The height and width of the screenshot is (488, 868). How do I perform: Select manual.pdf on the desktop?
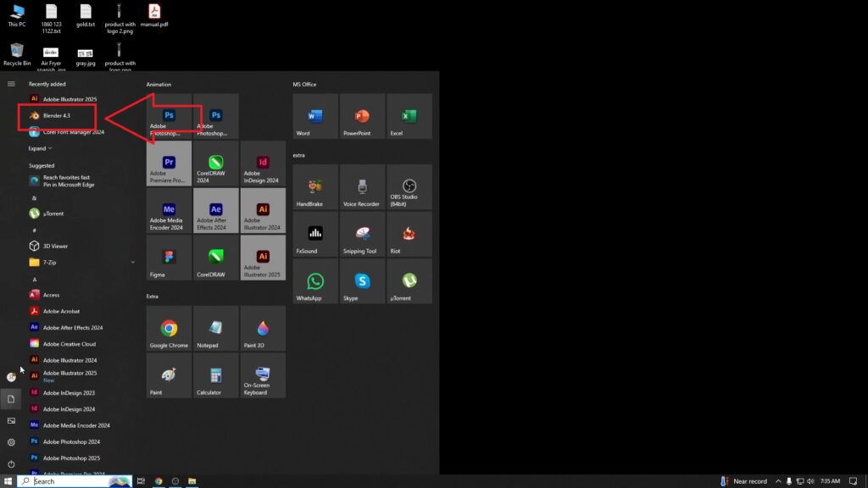point(154,16)
